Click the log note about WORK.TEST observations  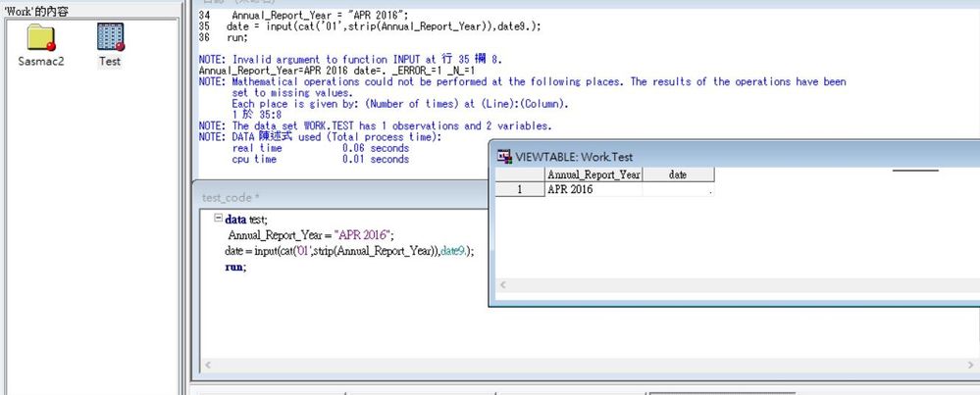coord(375,126)
